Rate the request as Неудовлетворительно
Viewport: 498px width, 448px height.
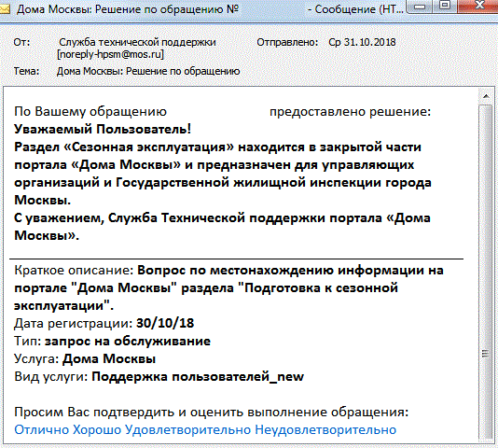point(325,430)
